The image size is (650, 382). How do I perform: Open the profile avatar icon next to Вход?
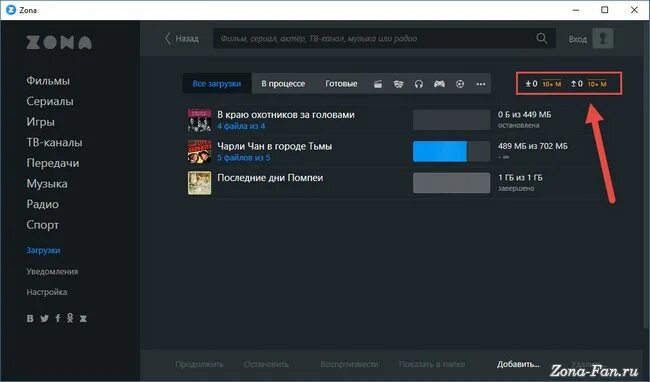pyautogui.click(x=603, y=39)
